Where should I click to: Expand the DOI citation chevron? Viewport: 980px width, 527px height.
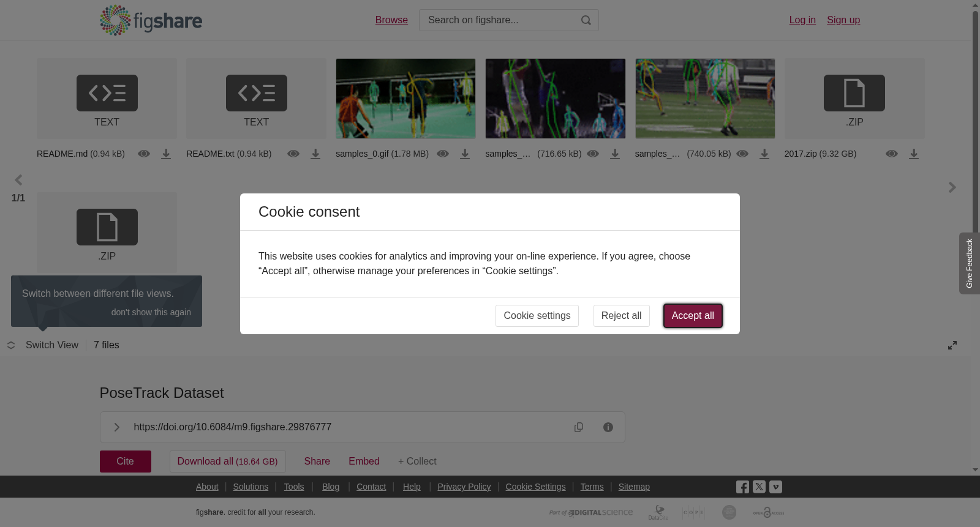[117, 427]
